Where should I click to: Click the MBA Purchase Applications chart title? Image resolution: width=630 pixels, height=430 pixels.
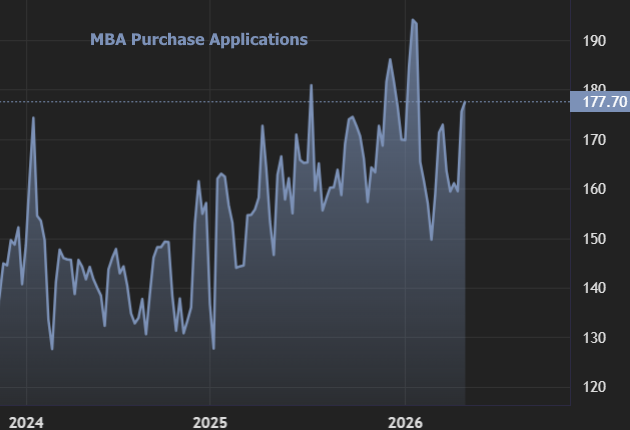coord(199,40)
